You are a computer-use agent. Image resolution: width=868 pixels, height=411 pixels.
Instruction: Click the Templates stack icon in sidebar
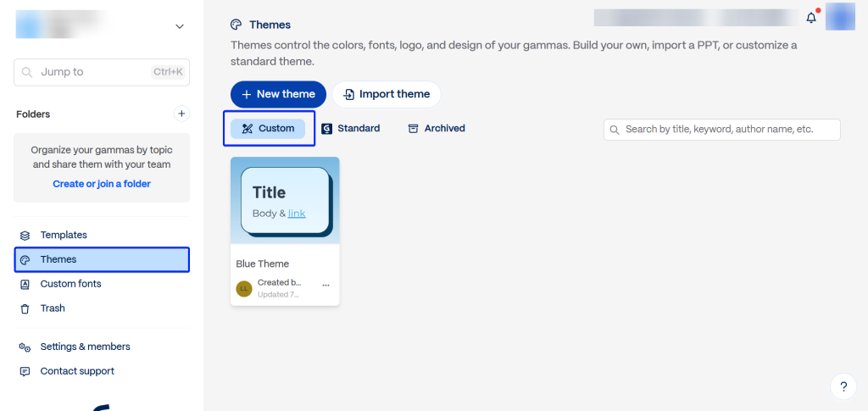click(25, 235)
